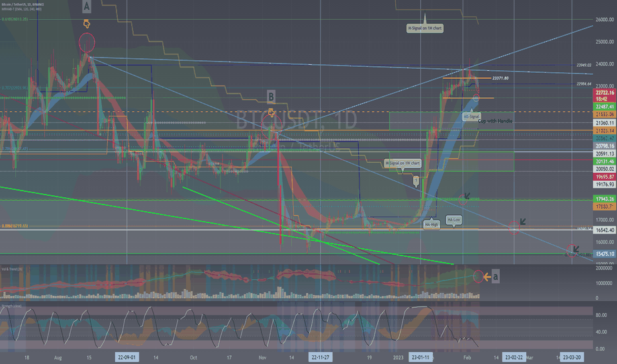617x364 pixels.
Task: Select the MS-Signal callout
Action: pos(471,116)
